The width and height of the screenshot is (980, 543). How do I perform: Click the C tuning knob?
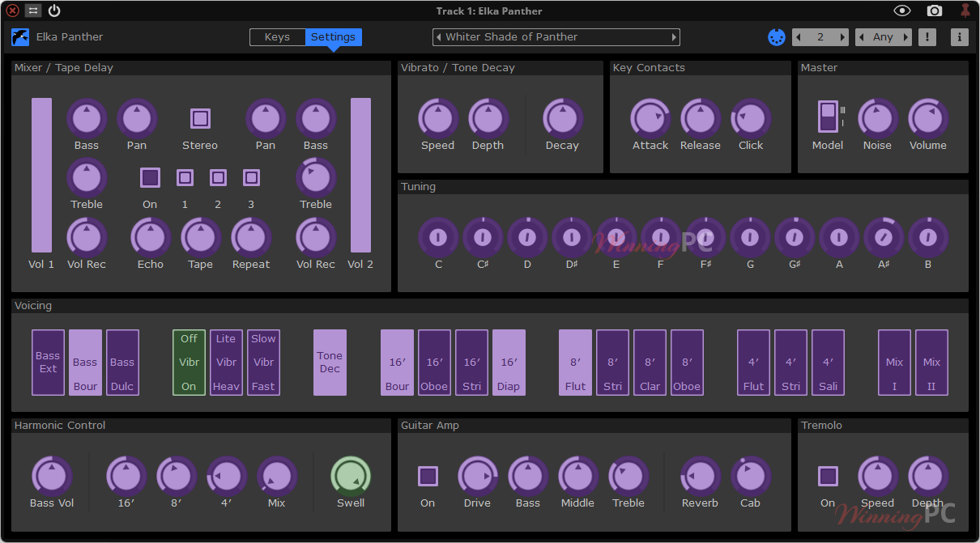coord(438,237)
